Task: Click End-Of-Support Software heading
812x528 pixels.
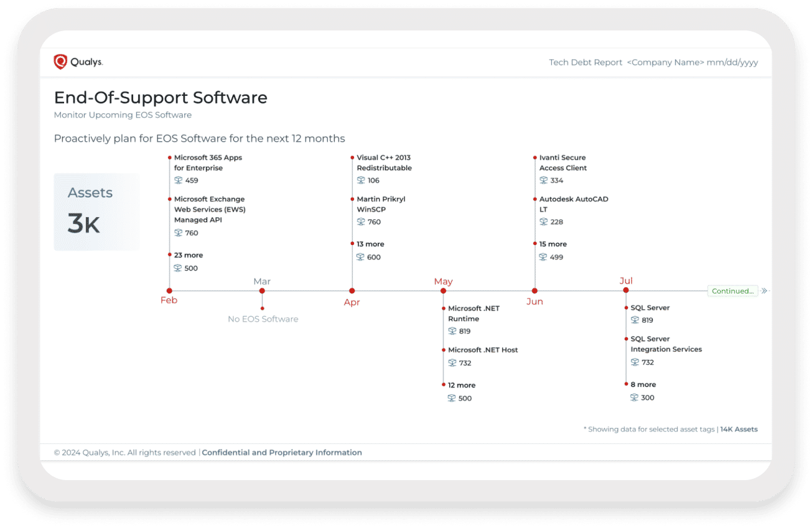Action: [161, 98]
